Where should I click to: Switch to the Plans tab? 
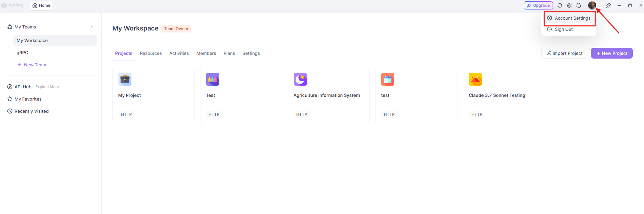coord(229,53)
